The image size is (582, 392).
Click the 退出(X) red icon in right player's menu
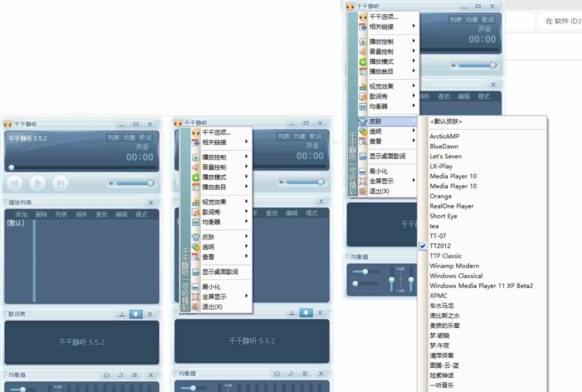pyautogui.click(x=363, y=191)
